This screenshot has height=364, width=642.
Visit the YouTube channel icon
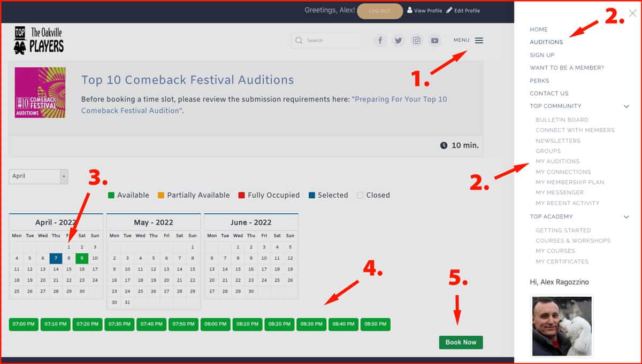tap(434, 40)
